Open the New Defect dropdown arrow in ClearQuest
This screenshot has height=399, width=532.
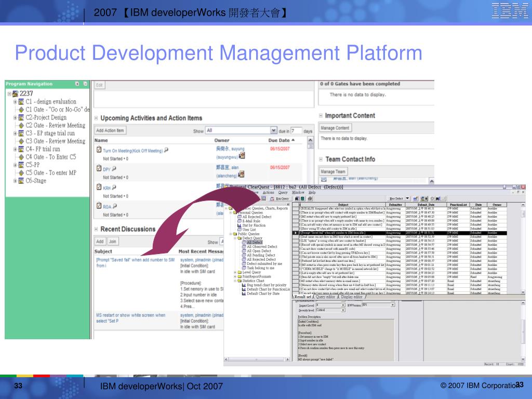click(407, 198)
